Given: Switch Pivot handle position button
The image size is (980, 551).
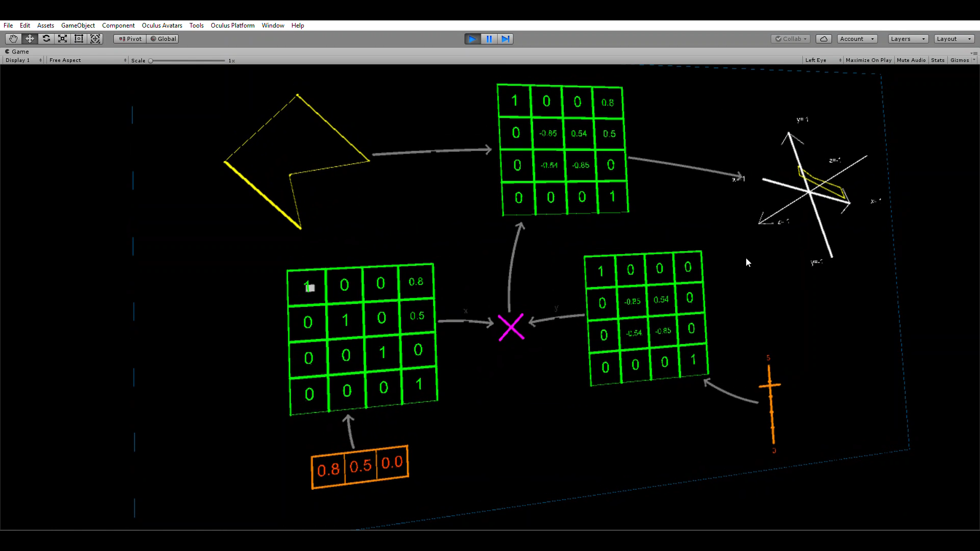Looking at the screenshot, I should 130,39.
